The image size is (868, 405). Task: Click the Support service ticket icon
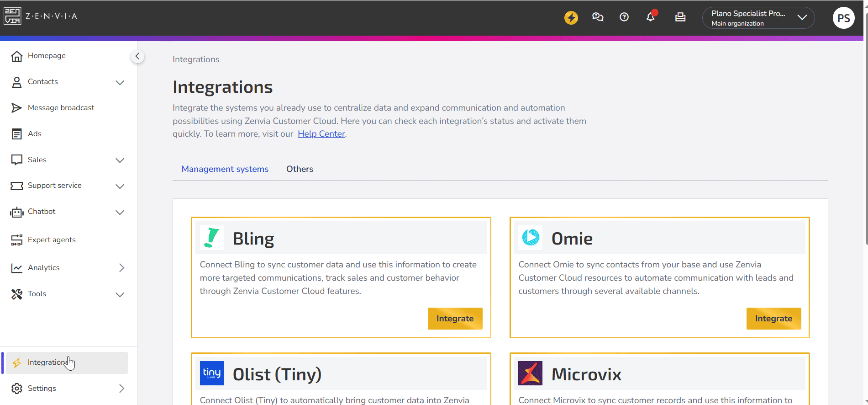tap(17, 186)
